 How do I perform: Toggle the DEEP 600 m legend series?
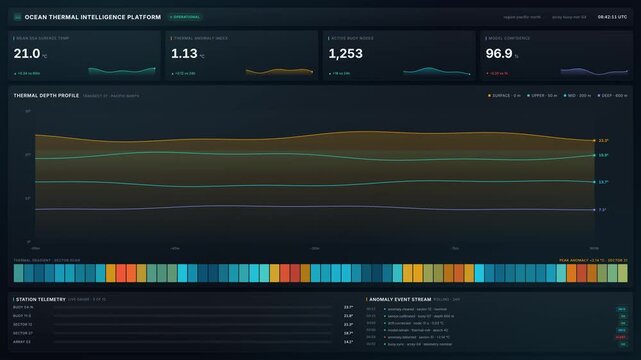pos(612,96)
